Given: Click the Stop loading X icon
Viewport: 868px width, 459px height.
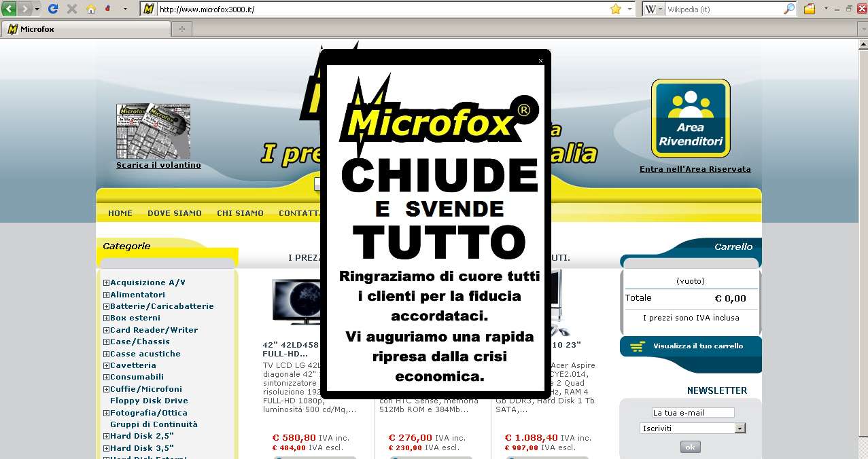Looking at the screenshot, I should click(x=71, y=9).
